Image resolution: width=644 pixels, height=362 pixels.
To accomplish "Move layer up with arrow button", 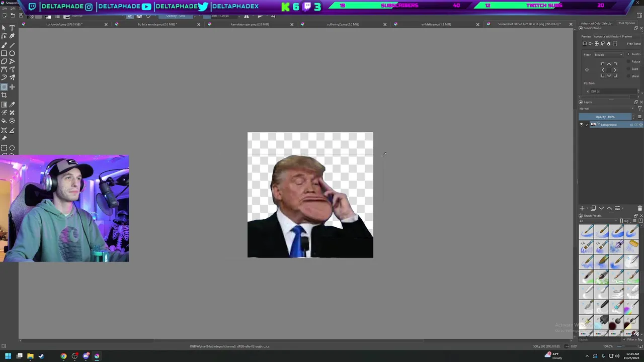I will 609,208.
